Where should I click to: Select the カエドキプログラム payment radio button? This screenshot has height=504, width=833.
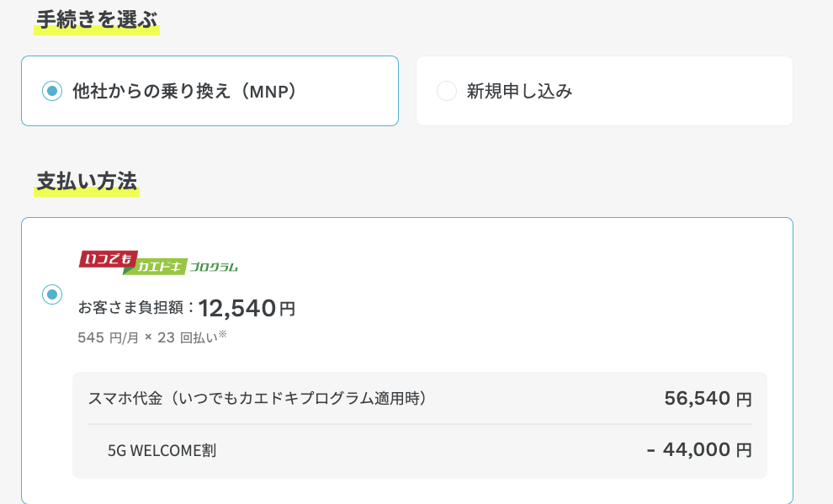[52, 294]
